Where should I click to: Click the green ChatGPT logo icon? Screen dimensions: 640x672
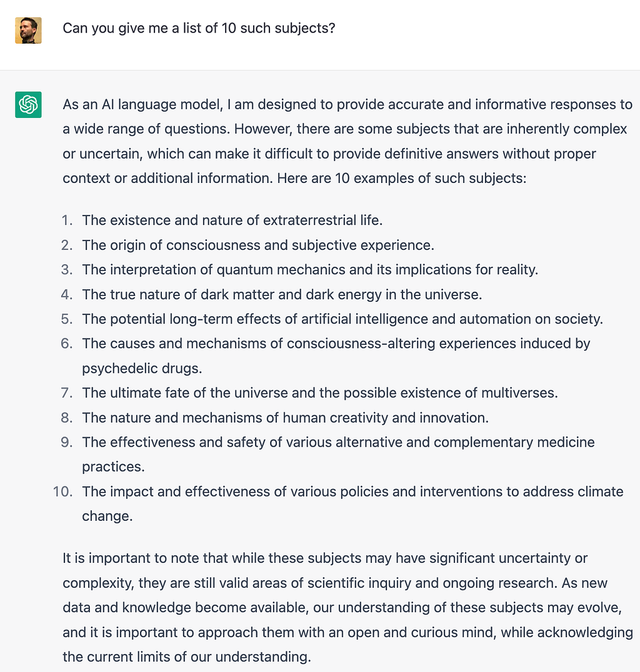[28, 104]
